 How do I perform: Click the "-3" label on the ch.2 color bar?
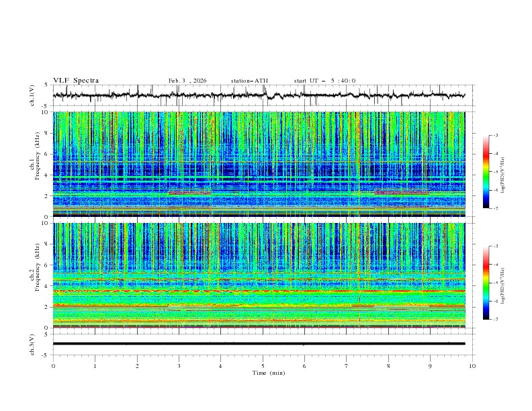(496, 246)
